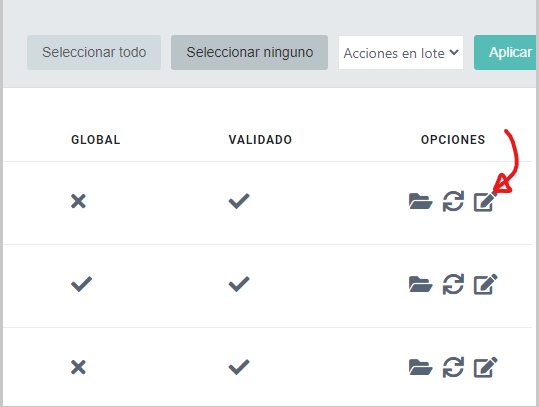Open the Acciones en lote dropdown

[x=401, y=53]
